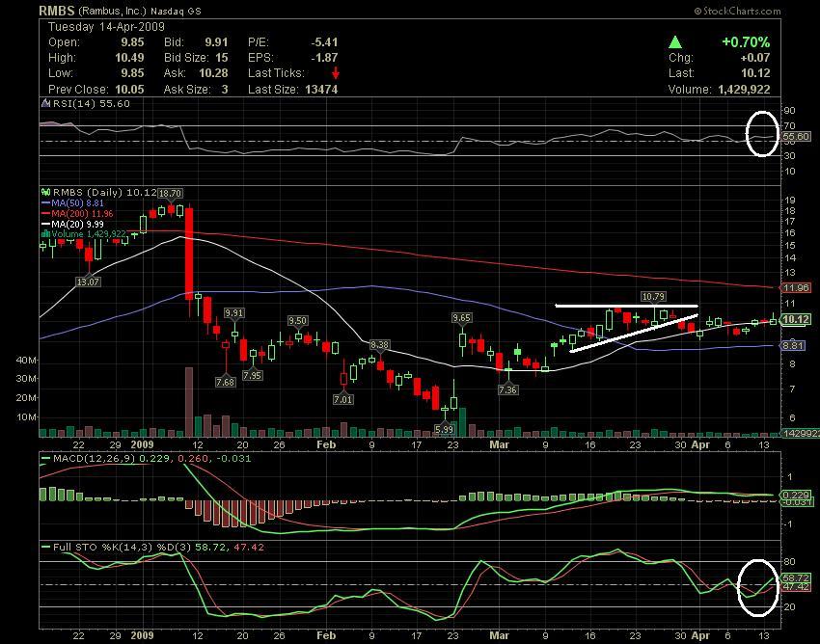Click the tall red candlestick in mid-January
The image size is (820, 644).
tap(189, 255)
